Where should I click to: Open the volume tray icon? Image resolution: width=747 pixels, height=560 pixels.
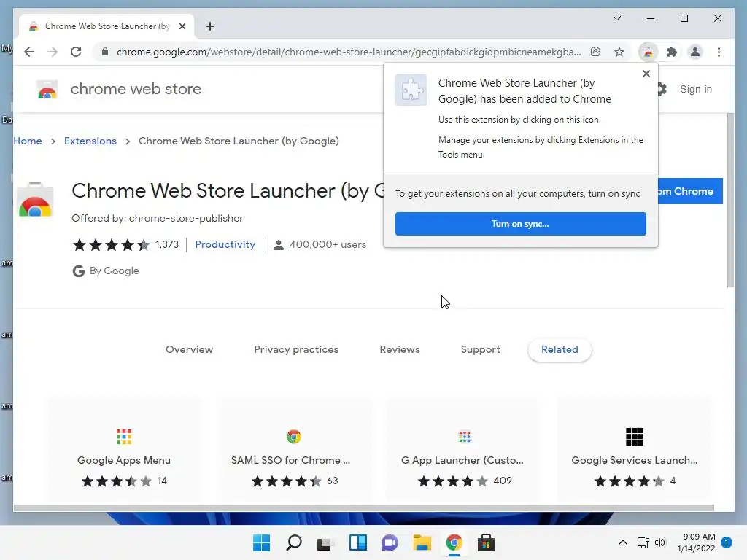659,542
